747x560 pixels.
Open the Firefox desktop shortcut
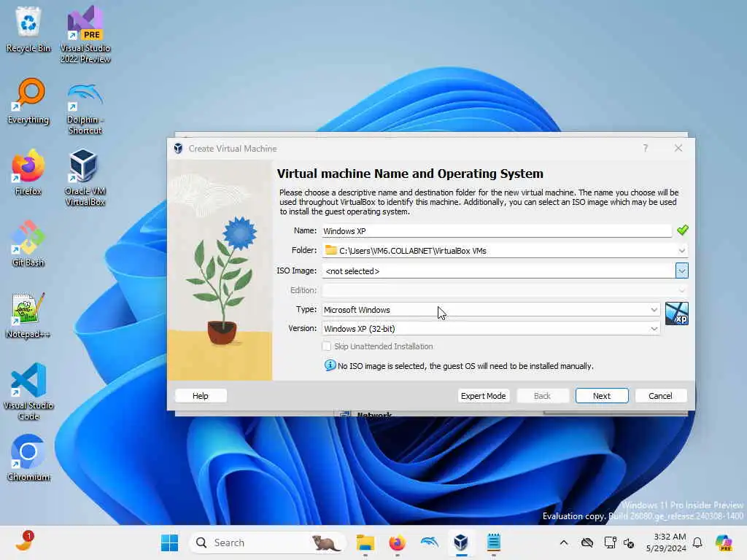pos(28,172)
